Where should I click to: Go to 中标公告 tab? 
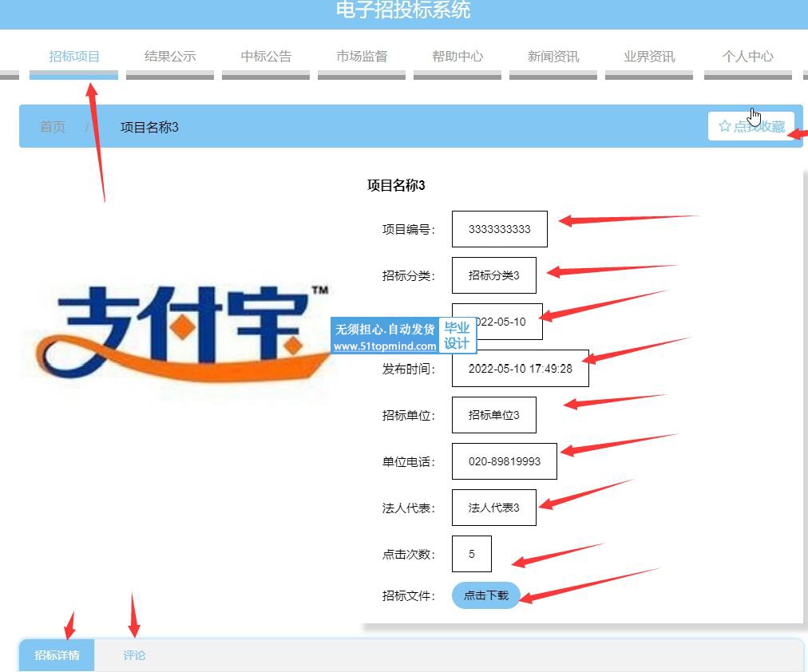pyautogui.click(x=266, y=56)
